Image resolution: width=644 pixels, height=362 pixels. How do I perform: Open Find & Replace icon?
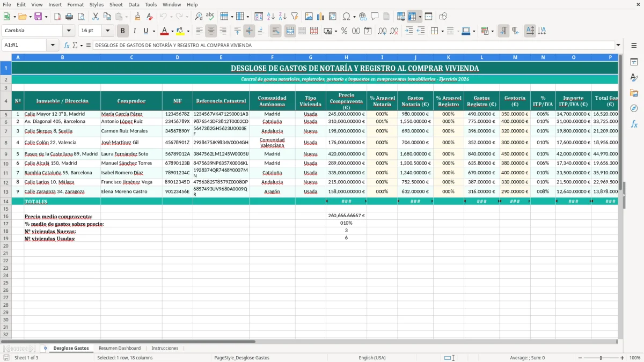pyautogui.click(x=199, y=17)
